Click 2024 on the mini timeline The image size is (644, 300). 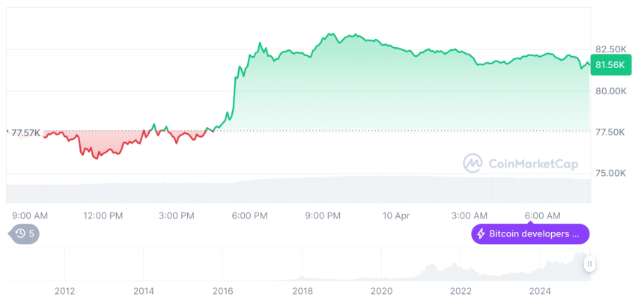coord(540,290)
